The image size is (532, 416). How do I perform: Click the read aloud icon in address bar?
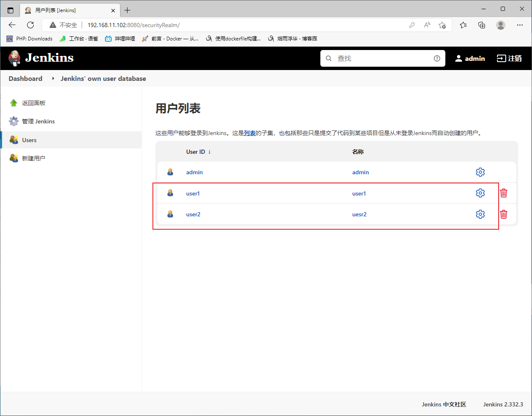pos(427,25)
